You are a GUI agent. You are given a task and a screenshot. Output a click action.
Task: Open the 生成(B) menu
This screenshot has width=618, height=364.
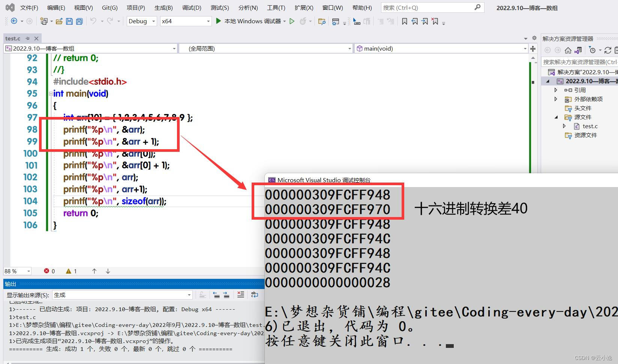[163, 7]
